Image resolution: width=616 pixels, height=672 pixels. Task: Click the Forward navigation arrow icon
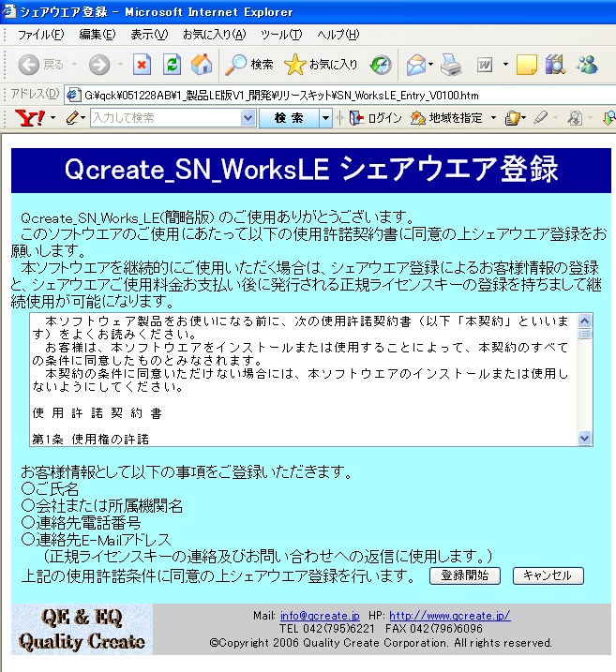(99, 66)
